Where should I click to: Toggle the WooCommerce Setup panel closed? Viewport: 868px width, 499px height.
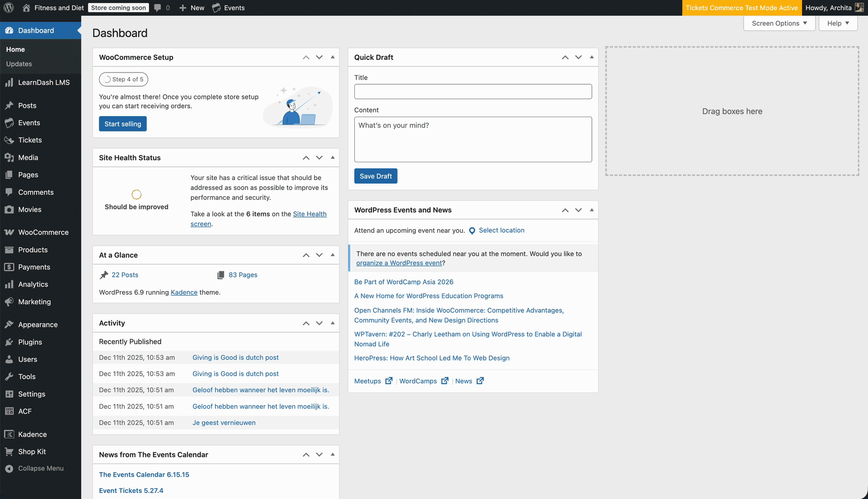332,57
